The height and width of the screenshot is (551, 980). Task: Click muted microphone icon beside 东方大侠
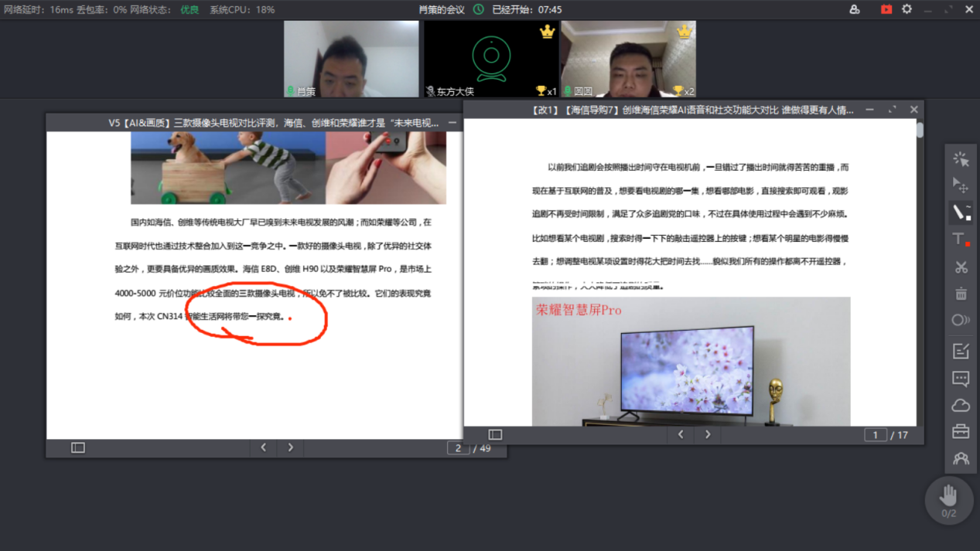tap(430, 91)
